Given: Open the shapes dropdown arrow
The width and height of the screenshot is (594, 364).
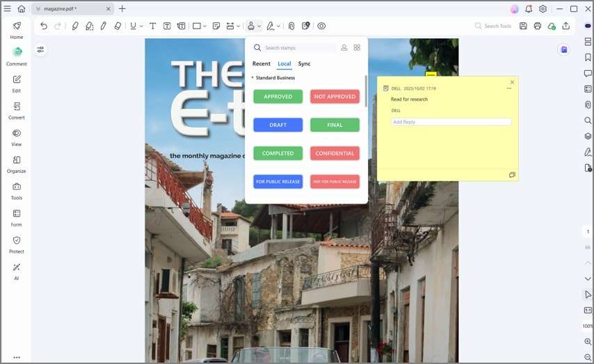Looking at the screenshot, I should 205,26.
